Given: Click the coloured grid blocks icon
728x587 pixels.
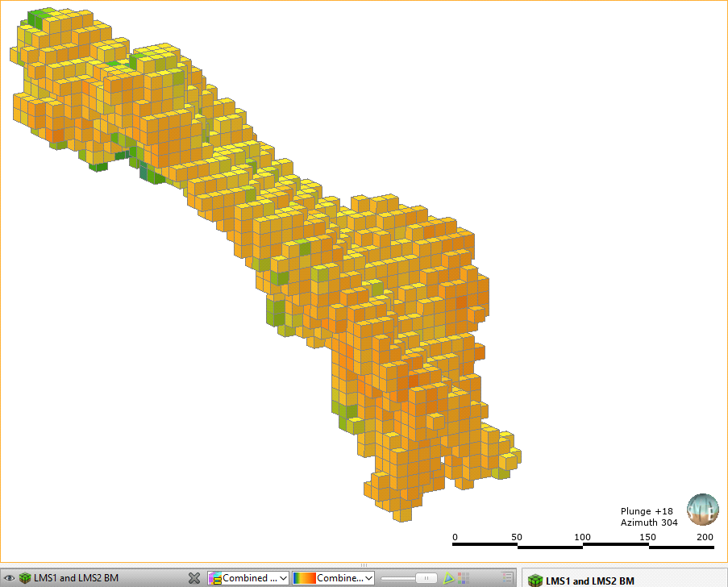Looking at the screenshot, I should pos(464,578).
